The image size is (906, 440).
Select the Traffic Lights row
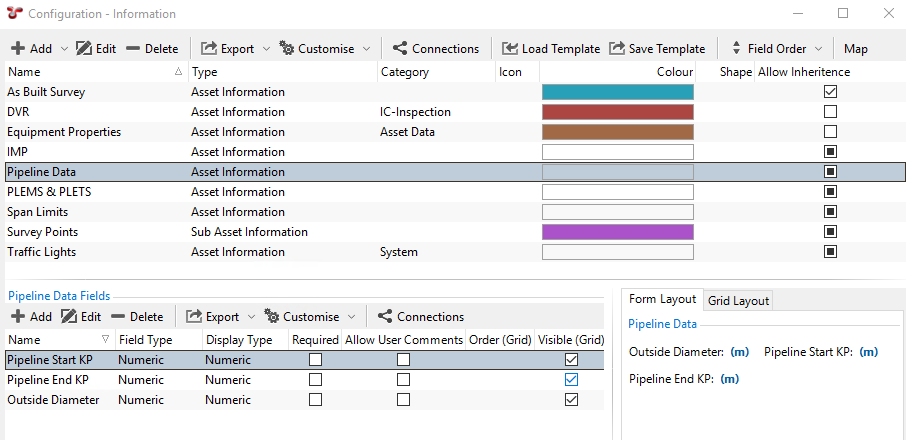point(453,252)
